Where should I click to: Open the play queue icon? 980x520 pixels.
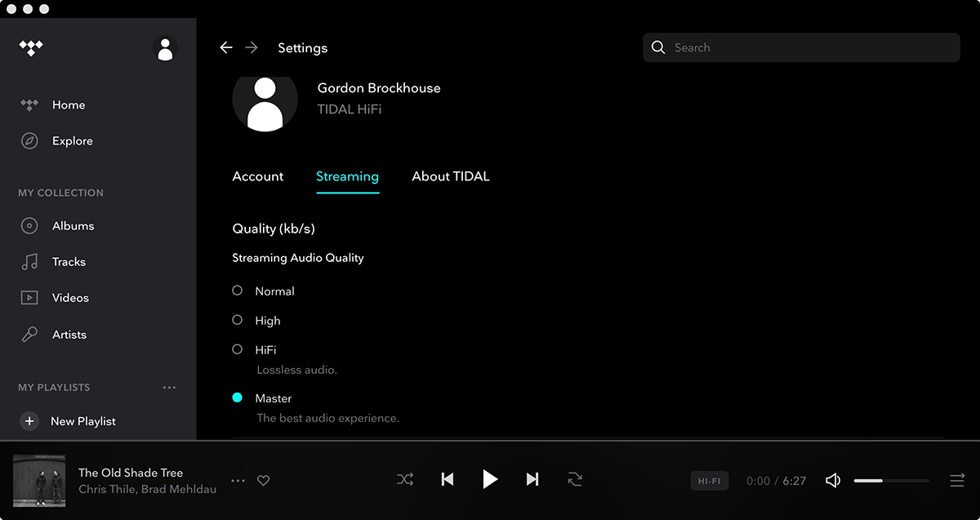(x=957, y=481)
